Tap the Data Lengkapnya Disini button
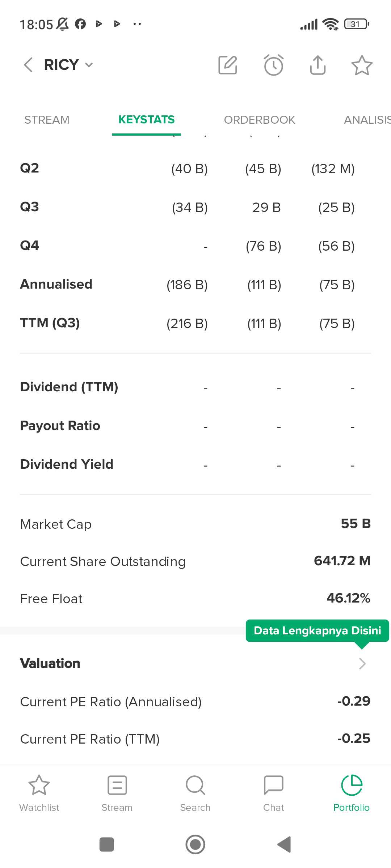 317,631
